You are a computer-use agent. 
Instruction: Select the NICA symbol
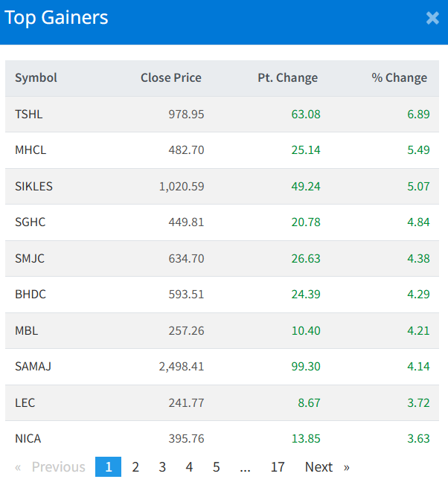(28, 439)
